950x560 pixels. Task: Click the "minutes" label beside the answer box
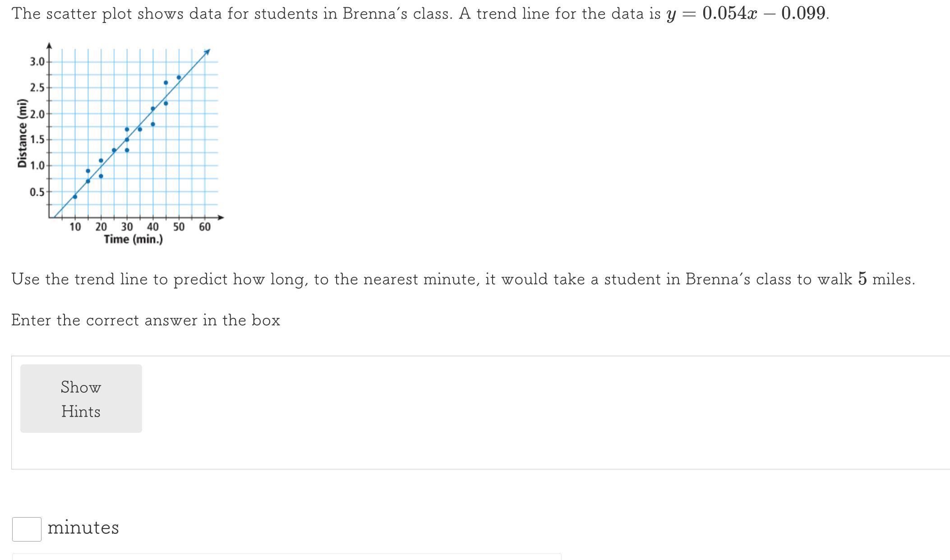pyautogui.click(x=83, y=528)
